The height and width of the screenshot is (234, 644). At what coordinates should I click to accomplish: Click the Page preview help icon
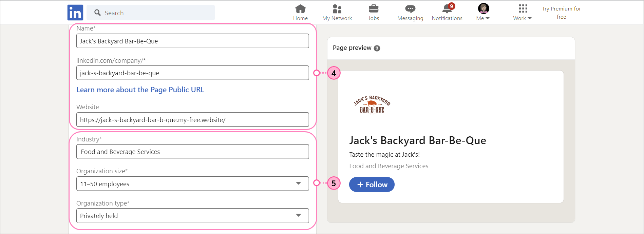(x=377, y=48)
